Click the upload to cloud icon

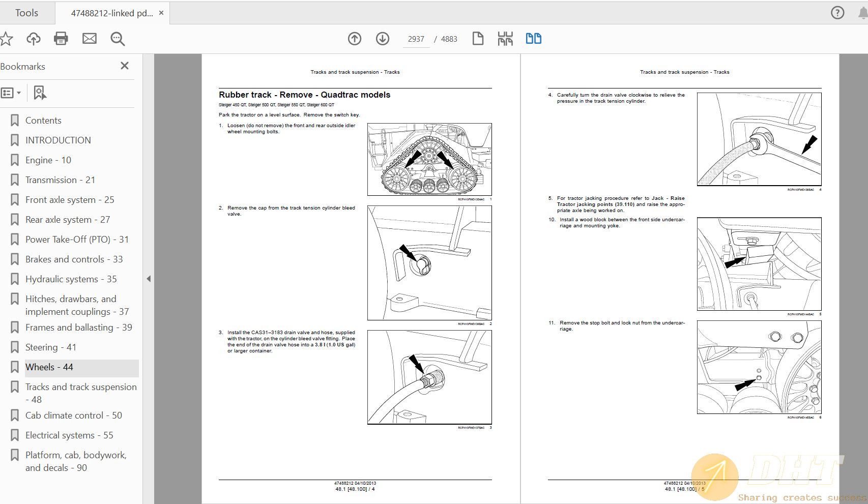pyautogui.click(x=34, y=39)
